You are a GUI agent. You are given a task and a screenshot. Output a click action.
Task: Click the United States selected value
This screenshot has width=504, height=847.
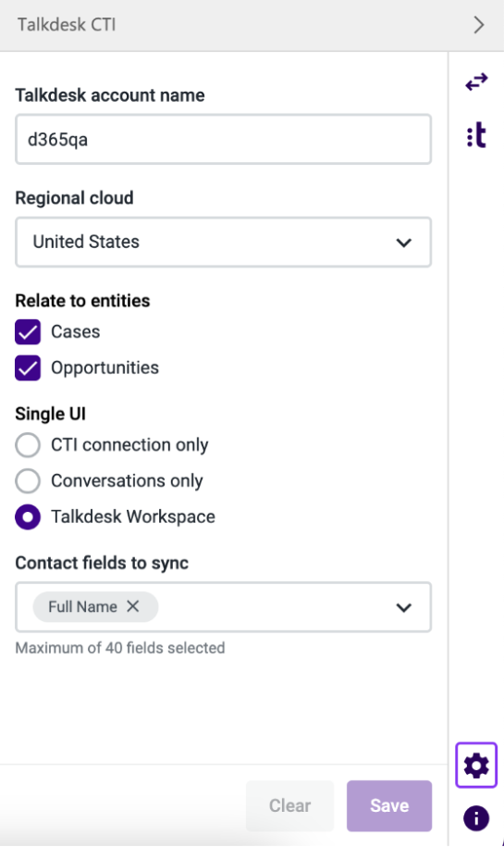pyautogui.click(x=86, y=242)
